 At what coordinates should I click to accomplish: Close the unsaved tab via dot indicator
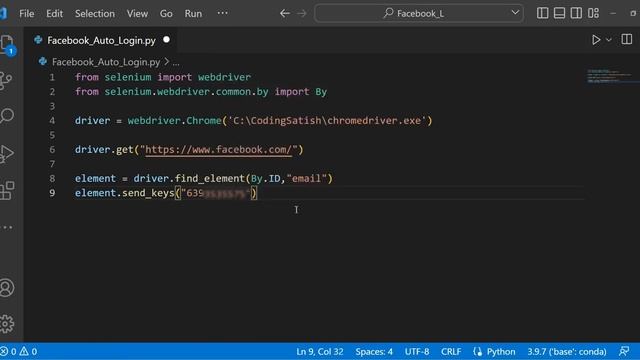coord(166,40)
